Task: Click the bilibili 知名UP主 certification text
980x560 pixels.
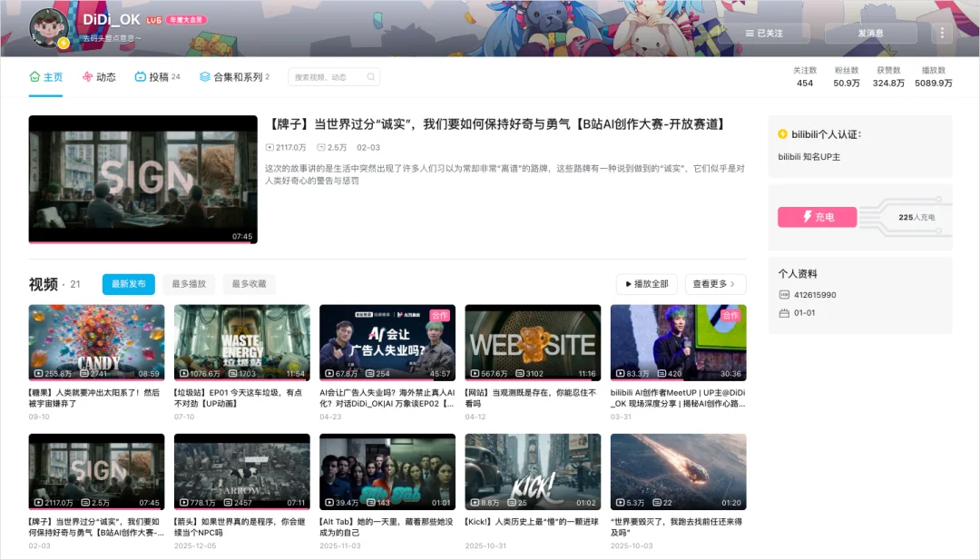Action: [x=808, y=157]
